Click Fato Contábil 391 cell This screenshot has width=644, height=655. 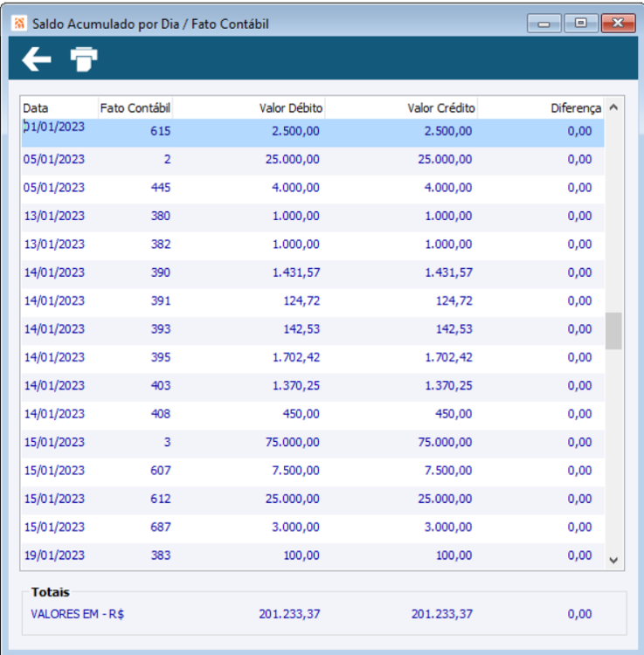[161, 301]
